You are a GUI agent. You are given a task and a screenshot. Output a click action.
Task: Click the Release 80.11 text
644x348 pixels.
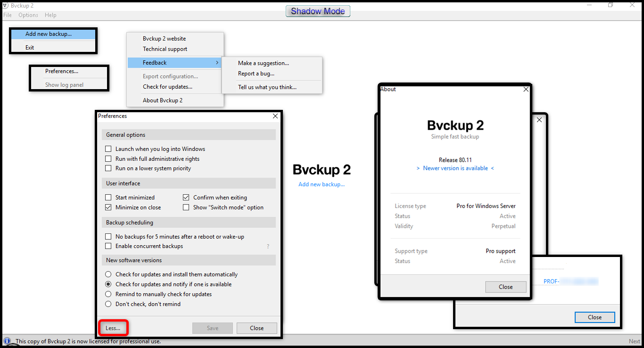tap(455, 160)
